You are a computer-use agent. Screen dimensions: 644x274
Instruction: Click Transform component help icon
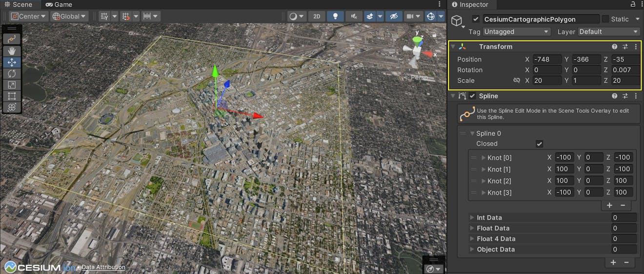click(x=615, y=47)
